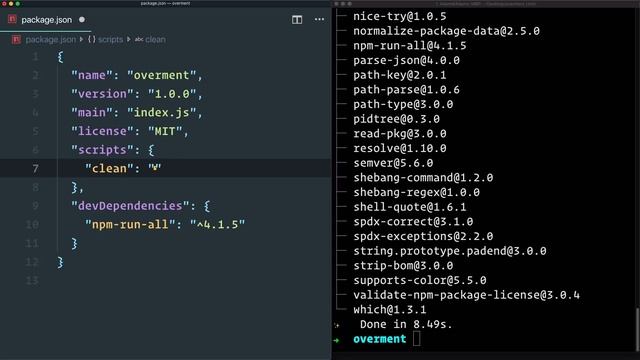This screenshot has width=640, height=360.
Task: Click semver@5.6.0 in terminal
Action: coord(393,163)
